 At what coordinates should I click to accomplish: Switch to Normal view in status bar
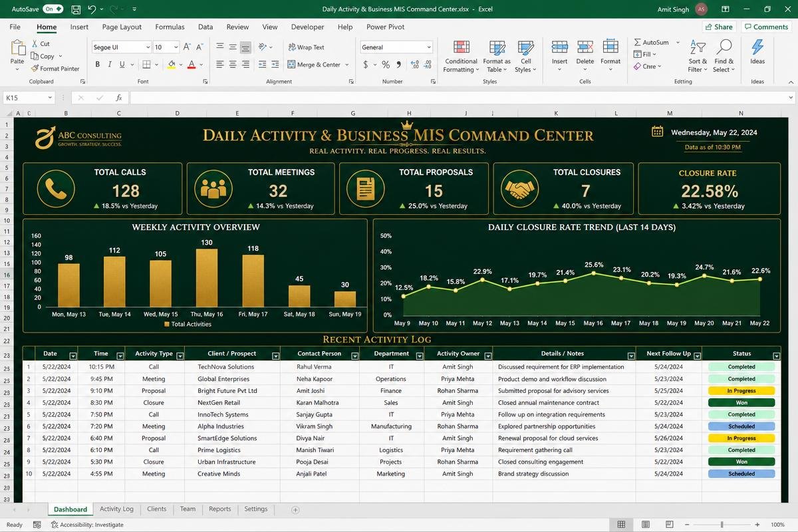click(621, 525)
